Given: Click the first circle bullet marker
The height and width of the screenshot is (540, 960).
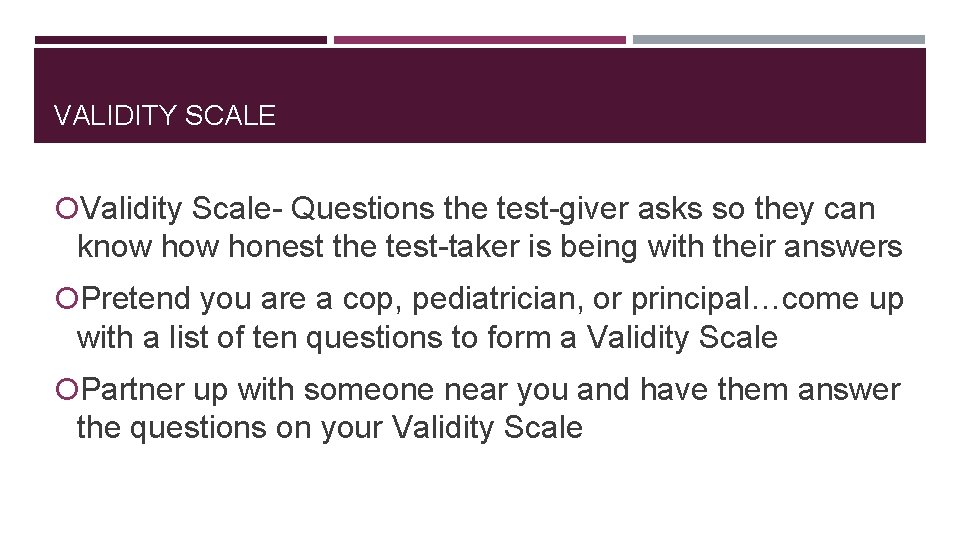Looking at the screenshot, I should click(x=66, y=209).
